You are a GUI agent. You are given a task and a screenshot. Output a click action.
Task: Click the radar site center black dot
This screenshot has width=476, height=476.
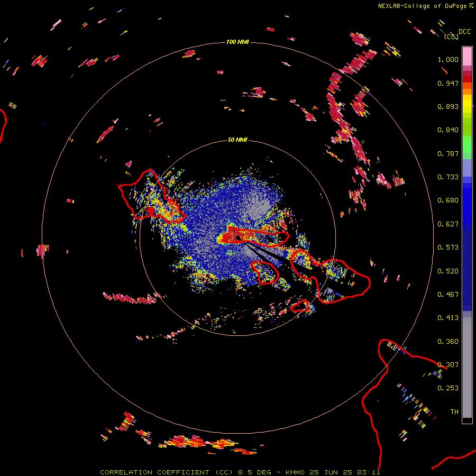[239, 237]
